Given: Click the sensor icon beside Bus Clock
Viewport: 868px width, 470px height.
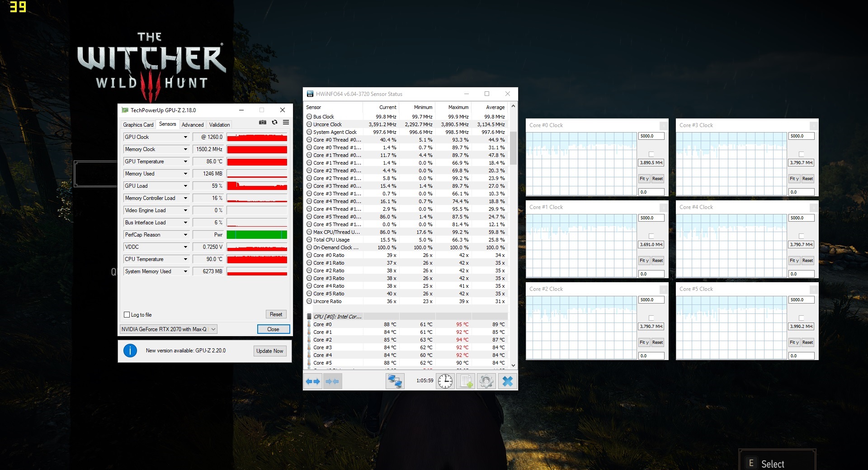Looking at the screenshot, I should (x=309, y=117).
